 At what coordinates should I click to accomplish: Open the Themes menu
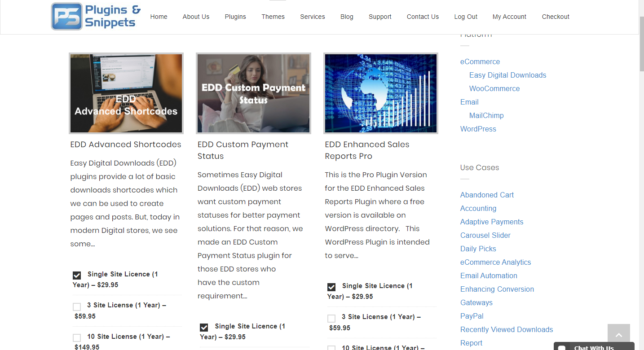pyautogui.click(x=273, y=17)
